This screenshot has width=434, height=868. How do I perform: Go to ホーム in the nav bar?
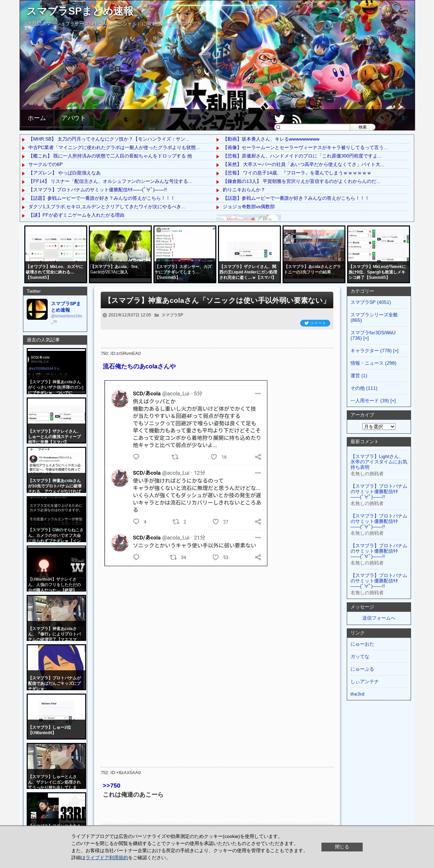(37, 118)
